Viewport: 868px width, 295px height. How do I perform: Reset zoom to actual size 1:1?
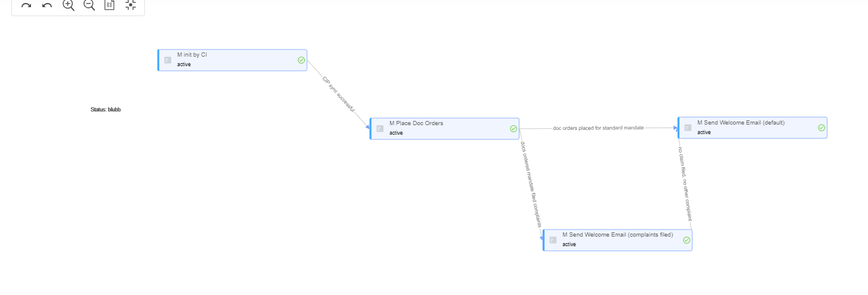[x=109, y=5]
